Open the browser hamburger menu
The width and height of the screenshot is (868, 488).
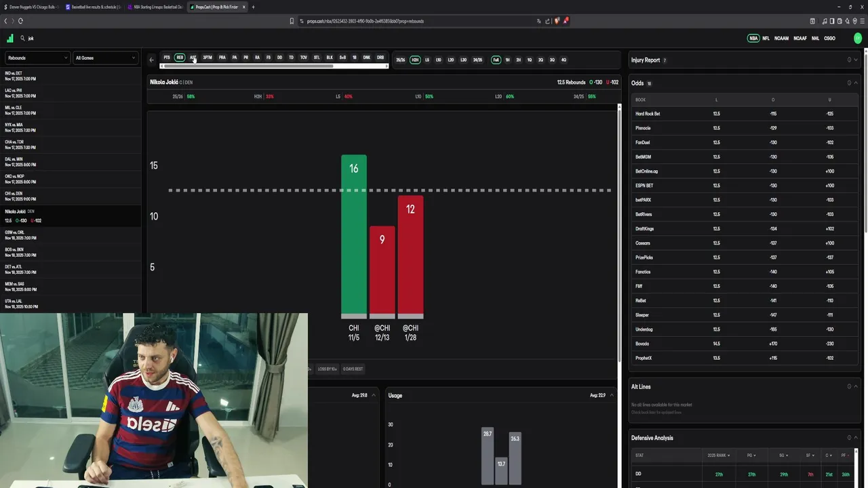pos(862,21)
